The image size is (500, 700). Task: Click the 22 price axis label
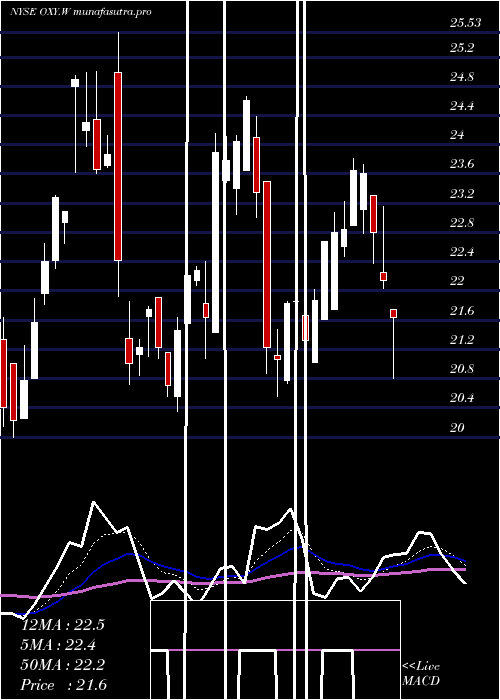pyautogui.click(x=457, y=281)
